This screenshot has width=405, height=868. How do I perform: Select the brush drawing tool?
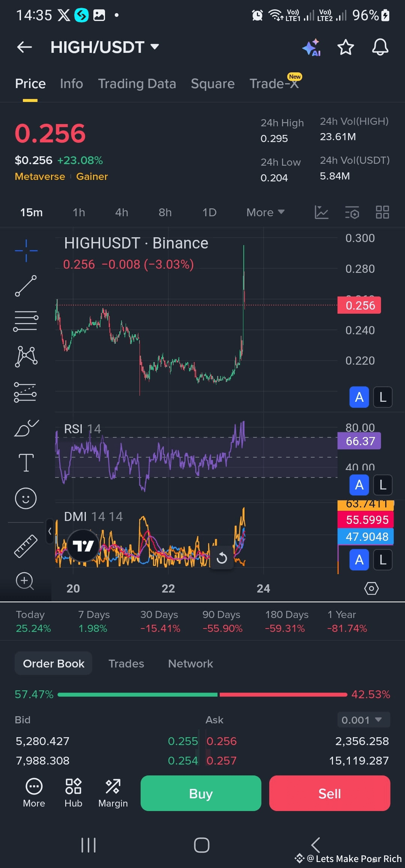tap(26, 428)
